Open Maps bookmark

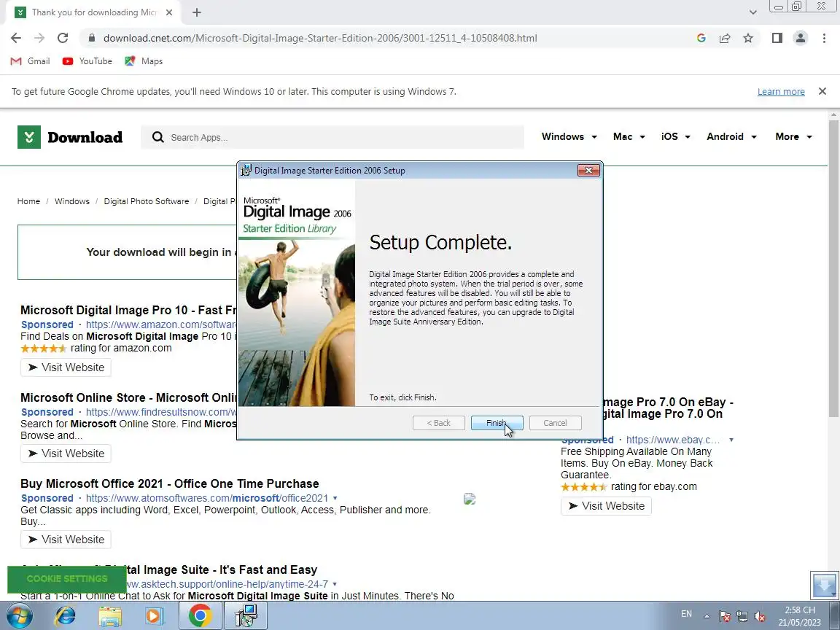click(x=144, y=61)
